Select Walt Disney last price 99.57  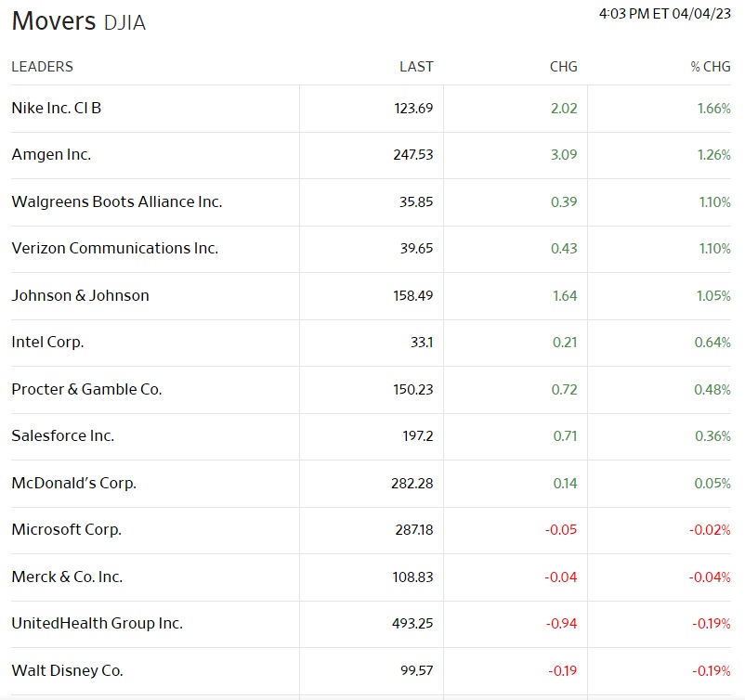[417, 670]
